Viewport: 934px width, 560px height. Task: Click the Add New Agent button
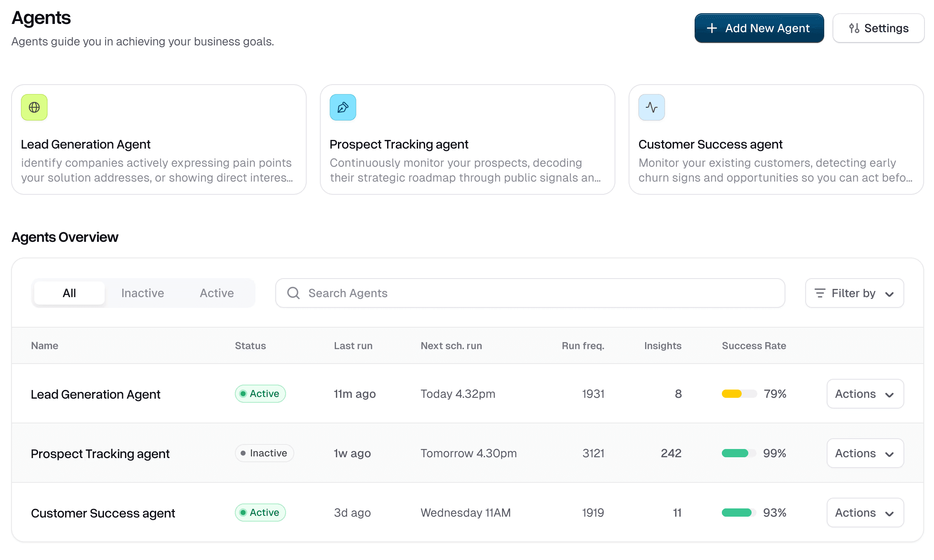click(x=759, y=28)
